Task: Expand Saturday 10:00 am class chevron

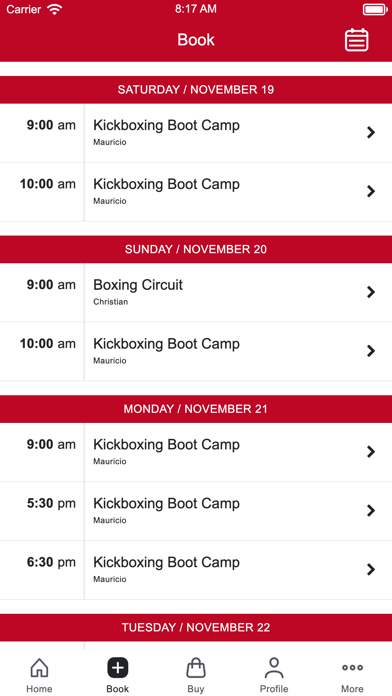Action: coord(371,191)
